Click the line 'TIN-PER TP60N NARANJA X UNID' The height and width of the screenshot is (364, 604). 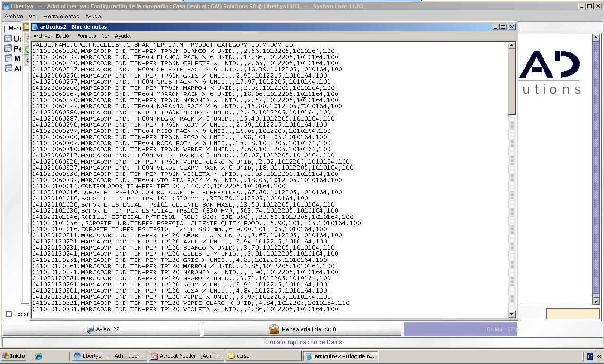[185, 100]
